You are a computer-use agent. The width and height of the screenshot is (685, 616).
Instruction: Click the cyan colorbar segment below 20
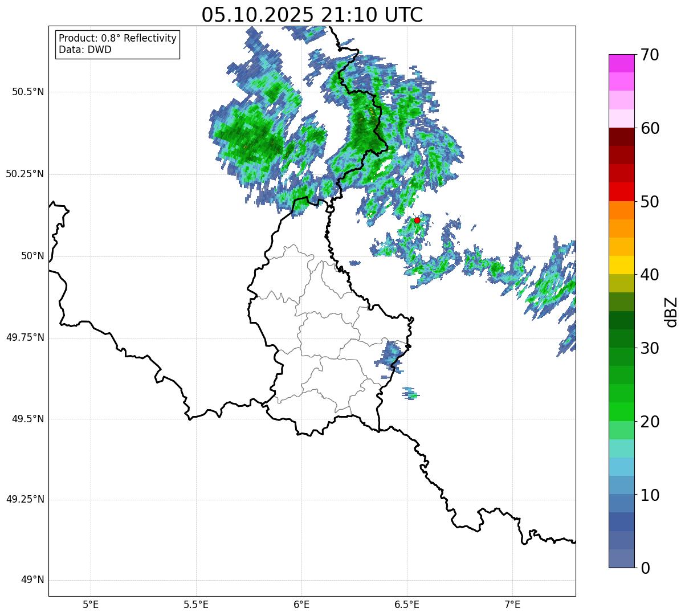click(x=621, y=448)
